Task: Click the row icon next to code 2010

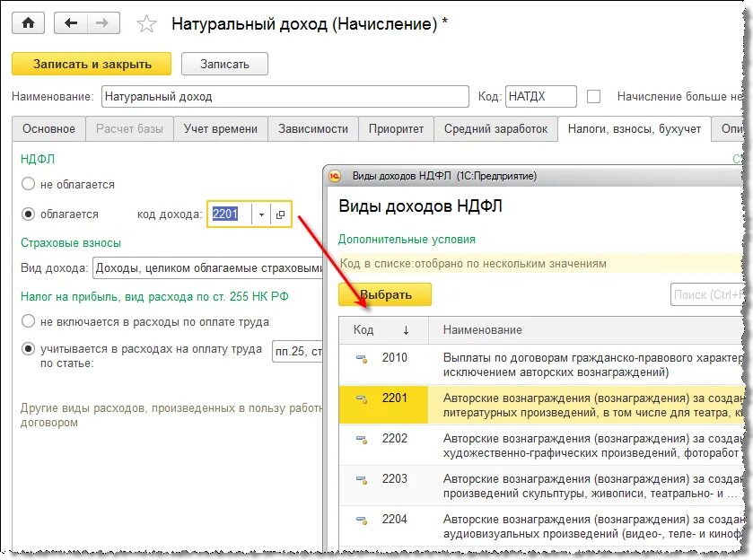Action: click(361, 358)
